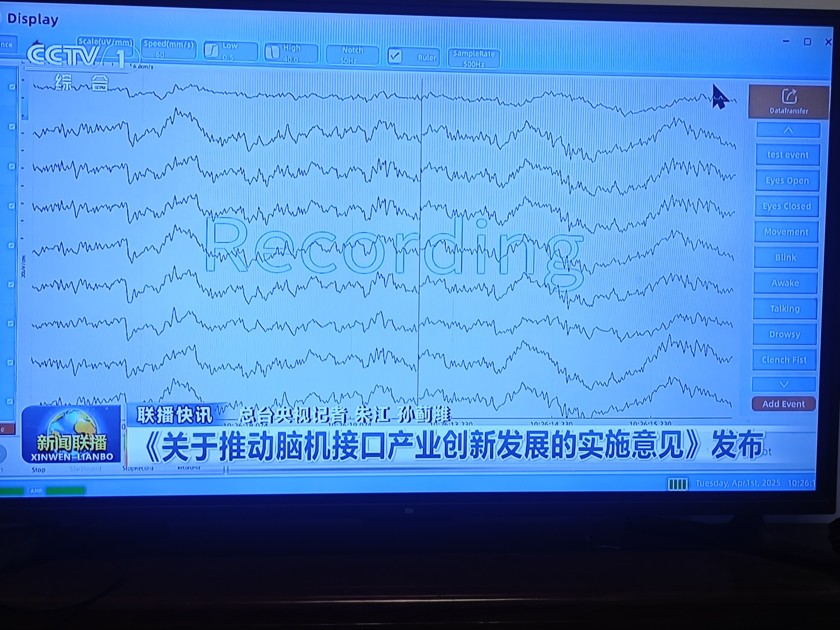Click the Add Event button
Screen dimensions: 840x630
click(784, 404)
